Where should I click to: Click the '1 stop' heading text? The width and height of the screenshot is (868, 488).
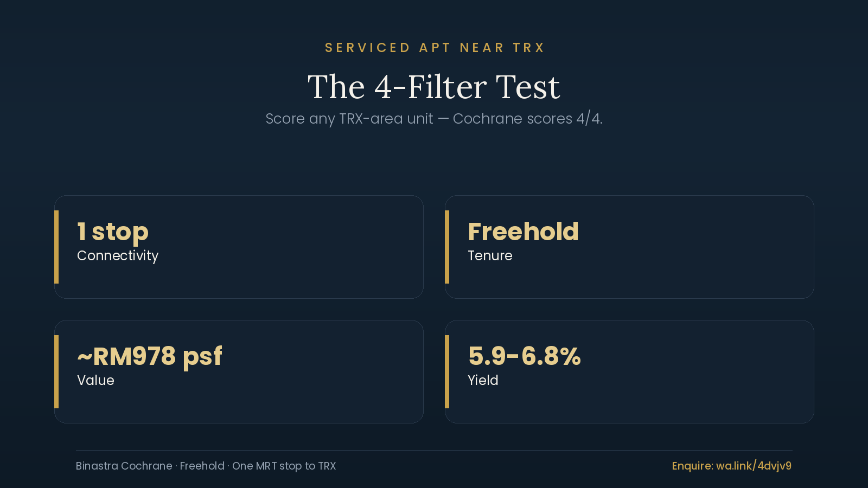(113, 232)
